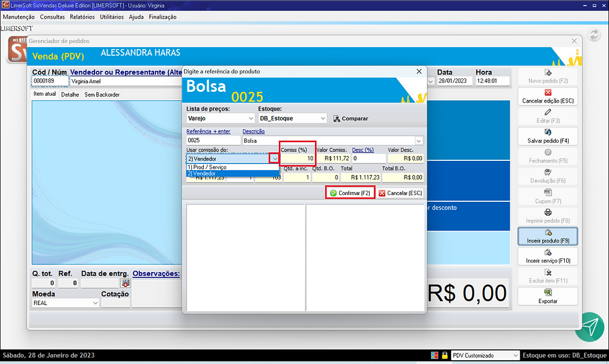The height and width of the screenshot is (364, 609).
Task: Click Inserir serviço (F10) button
Action: pos(547,256)
